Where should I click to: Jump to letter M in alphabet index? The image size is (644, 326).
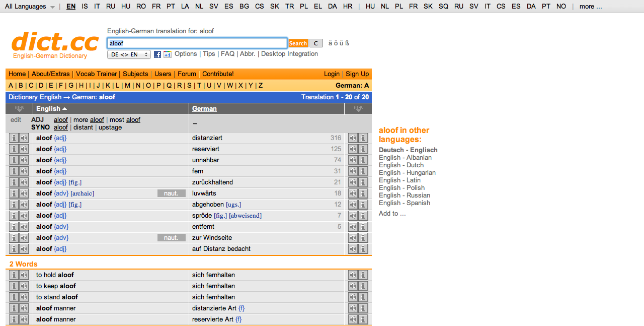[127, 86]
